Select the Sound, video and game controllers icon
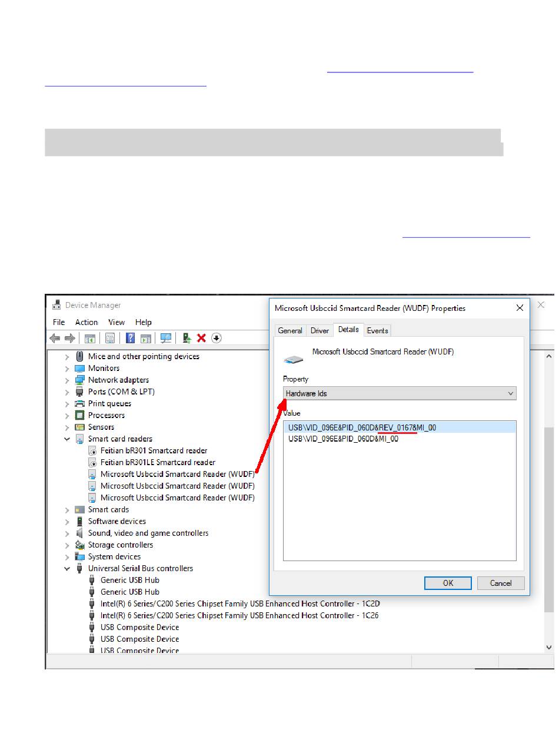Viewport: 559px width, 756px height. point(80,533)
